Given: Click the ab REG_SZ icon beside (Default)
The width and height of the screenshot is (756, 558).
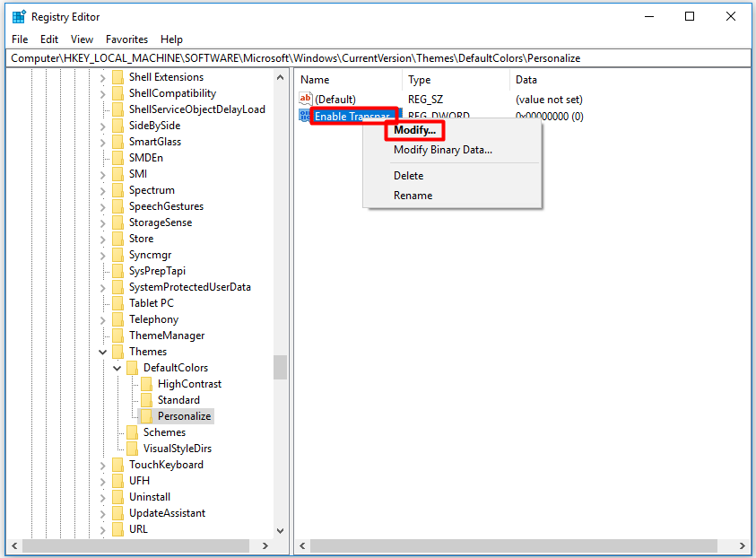Looking at the screenshot, I should (x=305, y=99).
